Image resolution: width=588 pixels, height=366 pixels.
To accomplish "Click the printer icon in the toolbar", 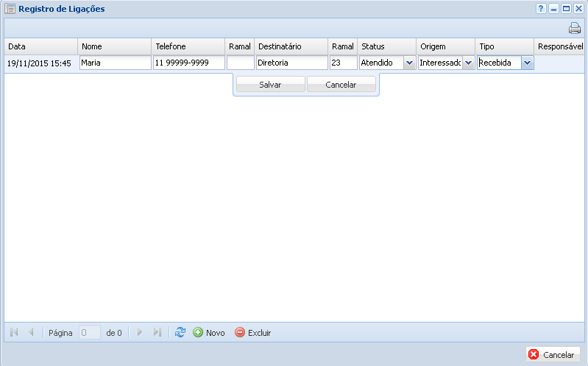I will tap(574, 29).
